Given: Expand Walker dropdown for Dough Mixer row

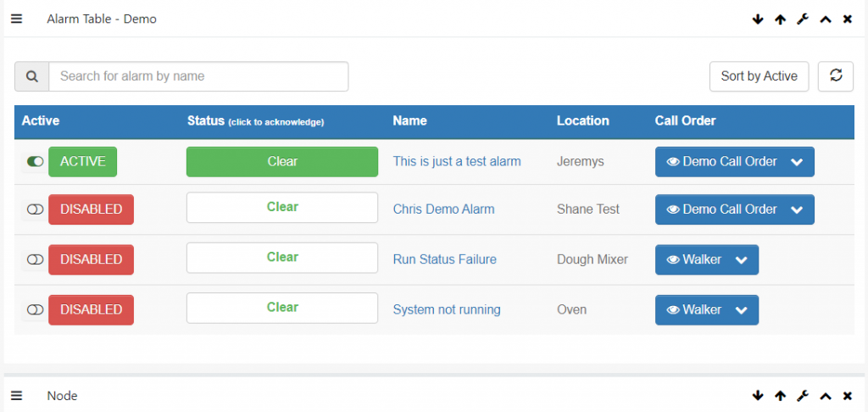Looking at the screenshot, I should tap(741, 259).
